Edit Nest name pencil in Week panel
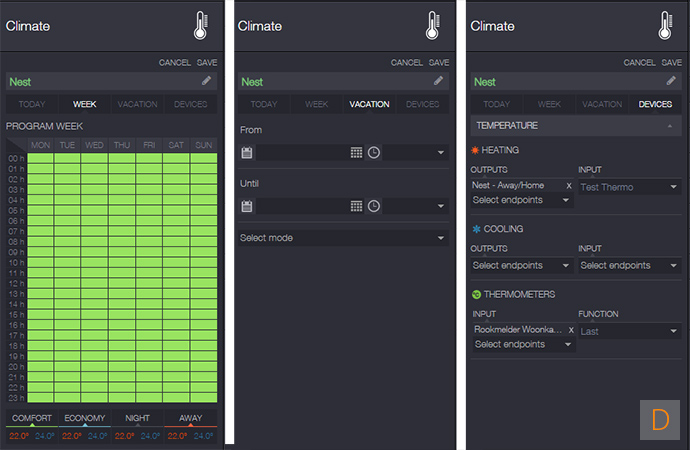The height and width of the screenshot is (450, 690). pyautogui.click(x=206, y=81)
